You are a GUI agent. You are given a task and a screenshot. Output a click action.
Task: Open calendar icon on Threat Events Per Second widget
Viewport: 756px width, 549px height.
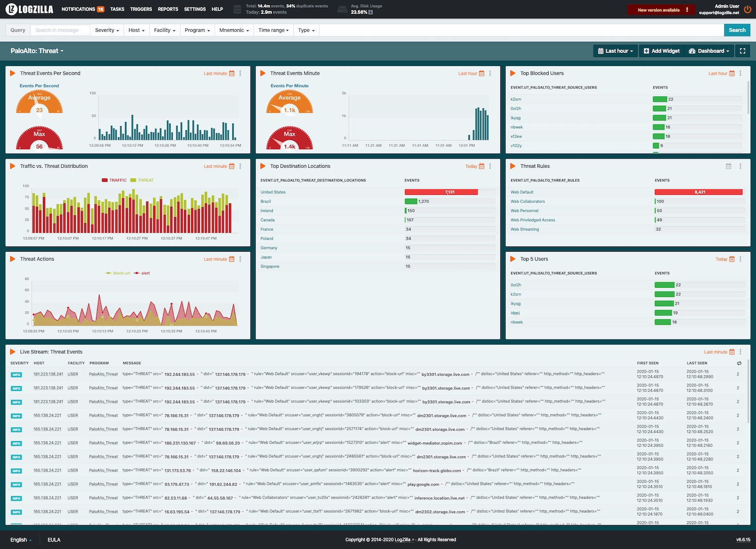tap(232, 73)
